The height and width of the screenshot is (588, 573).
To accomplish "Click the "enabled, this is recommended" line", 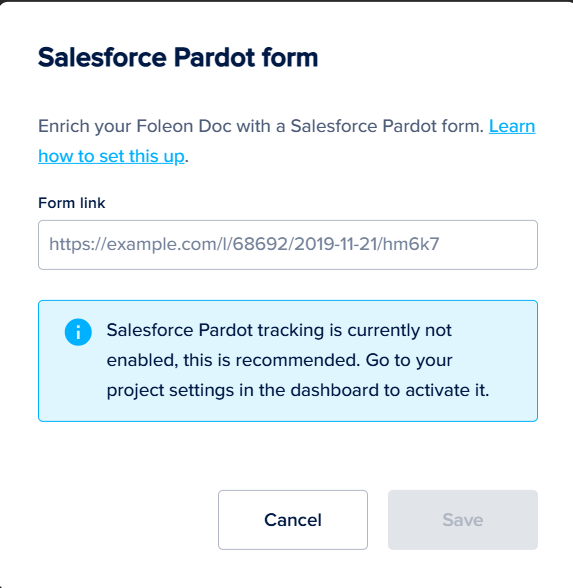I will pos(233,360).
